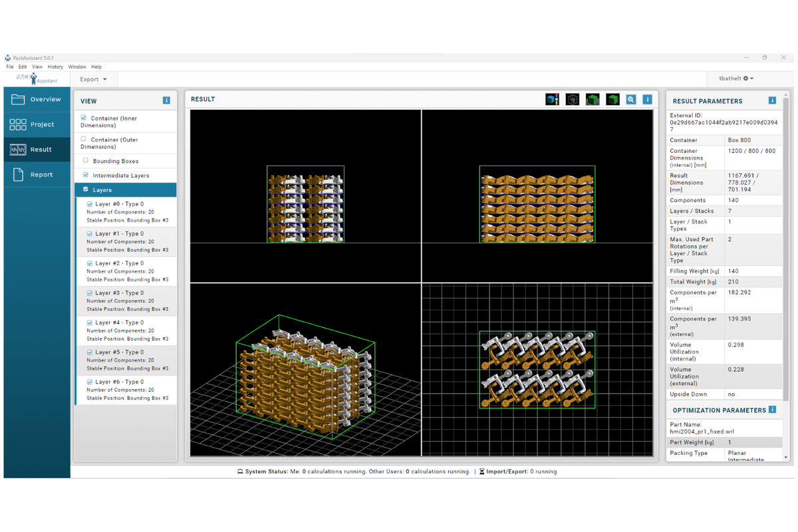Enable the Bounding Boxes checkbox
Image resolution: width=798 pixels, height=532 pixels.
click(86, 161)
